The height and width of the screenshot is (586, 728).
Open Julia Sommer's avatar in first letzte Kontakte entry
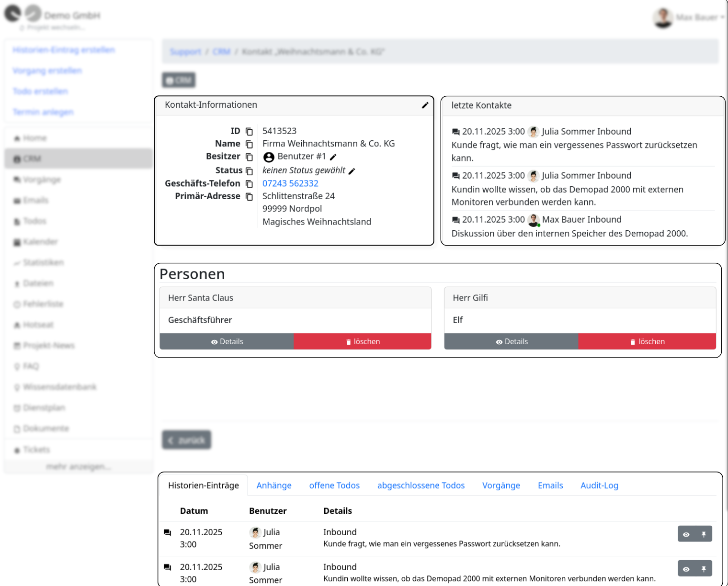(534, 132)
